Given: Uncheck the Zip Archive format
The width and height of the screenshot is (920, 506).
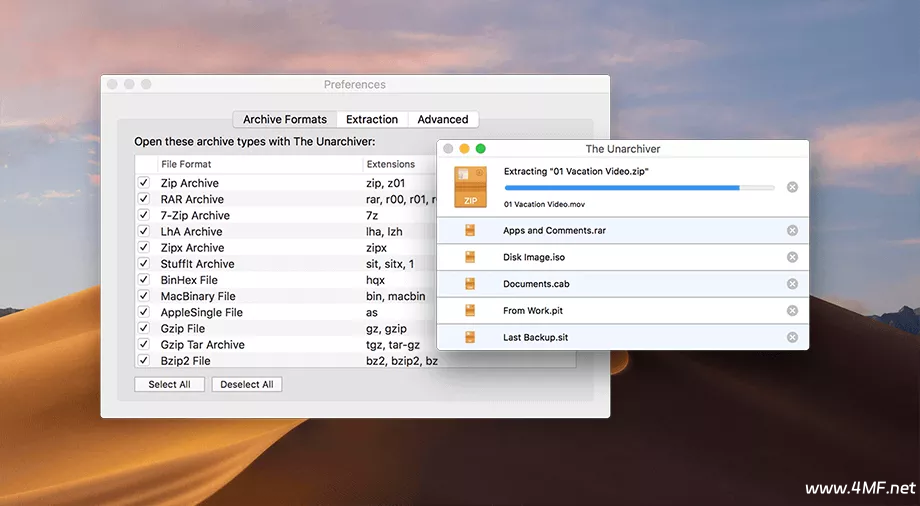Looking at the screenshot, I should tap(144, 183).
